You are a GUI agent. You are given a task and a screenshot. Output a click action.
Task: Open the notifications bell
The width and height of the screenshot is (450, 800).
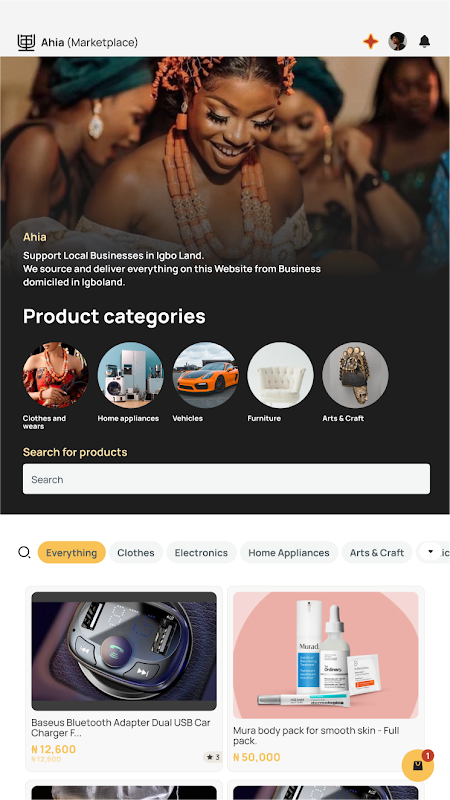[x=424, y=41]
